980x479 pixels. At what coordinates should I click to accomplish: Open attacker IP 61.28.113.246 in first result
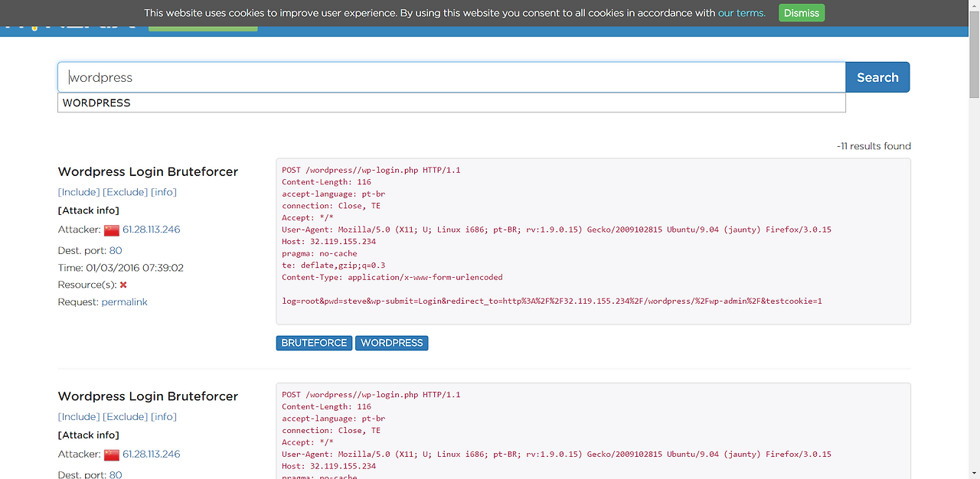(x=151, y=230)
